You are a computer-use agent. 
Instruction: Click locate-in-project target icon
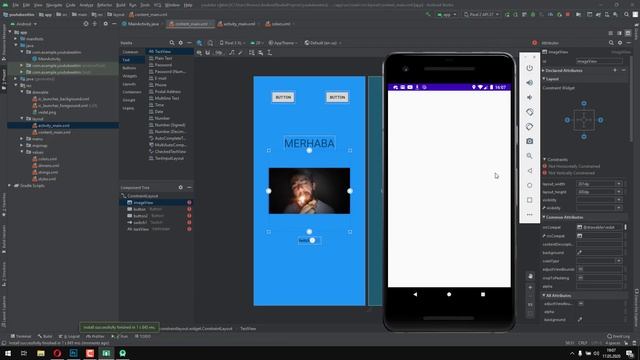point(86,24)
